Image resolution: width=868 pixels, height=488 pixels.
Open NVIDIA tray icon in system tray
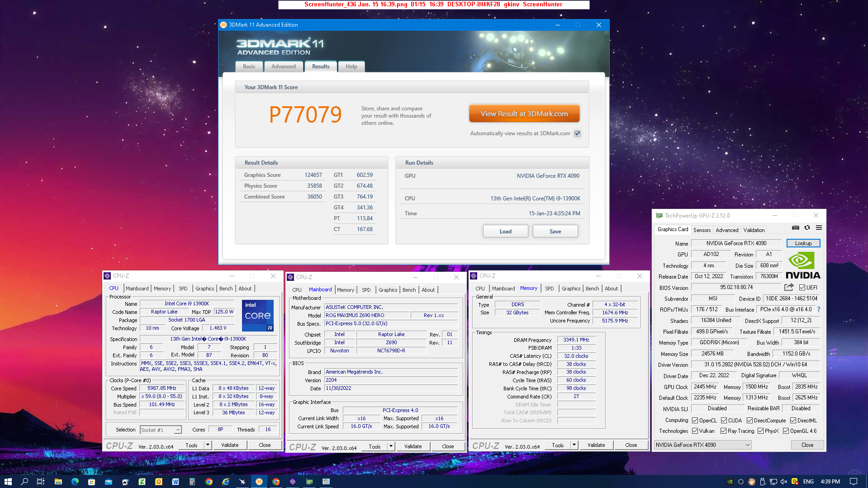click(x=730, y=482)
